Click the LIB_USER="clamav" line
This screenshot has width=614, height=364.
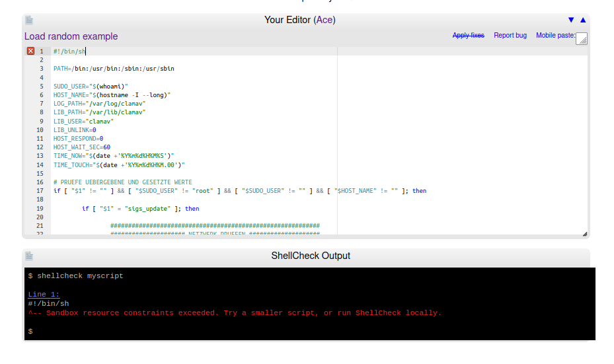(x=83, y=122)
